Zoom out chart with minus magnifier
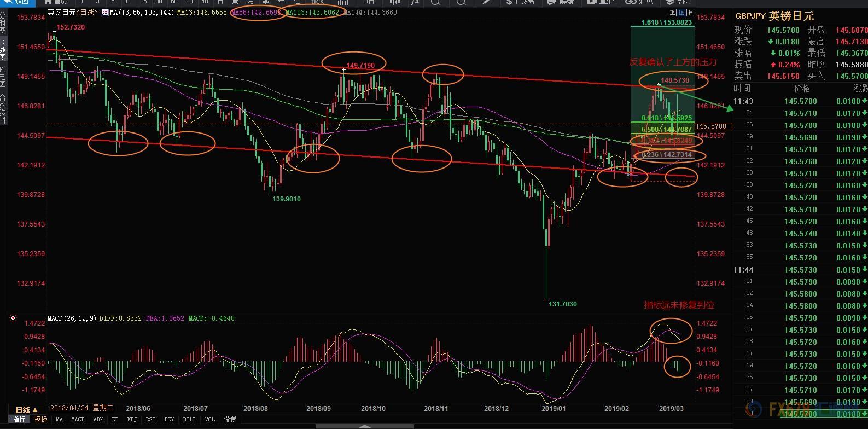 (x=435, y=2)
